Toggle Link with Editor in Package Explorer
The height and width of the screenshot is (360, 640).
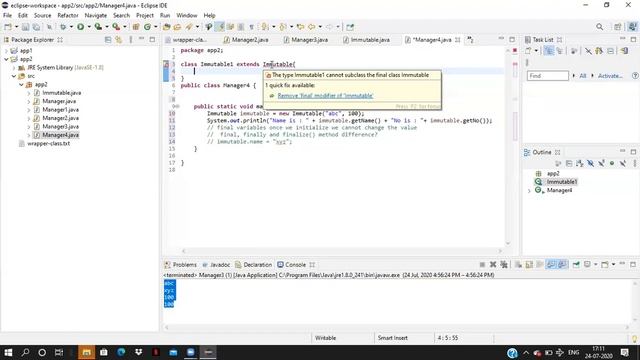pos(118,40)
